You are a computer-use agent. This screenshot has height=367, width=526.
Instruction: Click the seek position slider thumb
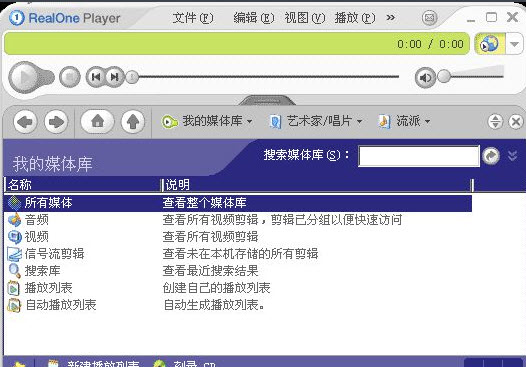[x=132, y=77]
